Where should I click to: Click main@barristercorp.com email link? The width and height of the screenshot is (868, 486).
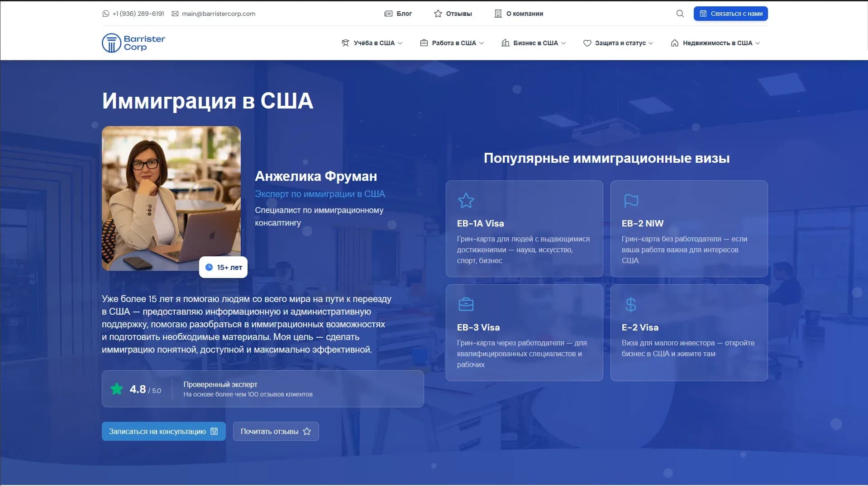tap(219, 14)
